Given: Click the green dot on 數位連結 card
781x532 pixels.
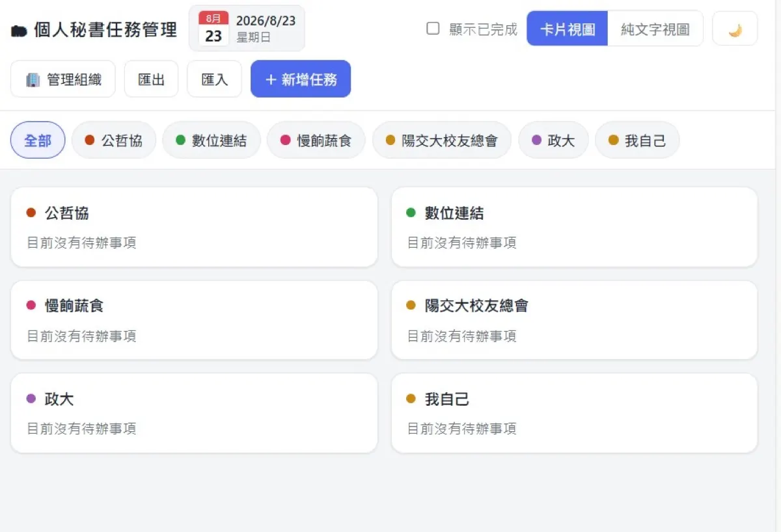Looking at the screenshot, I should tap(411, 213).
